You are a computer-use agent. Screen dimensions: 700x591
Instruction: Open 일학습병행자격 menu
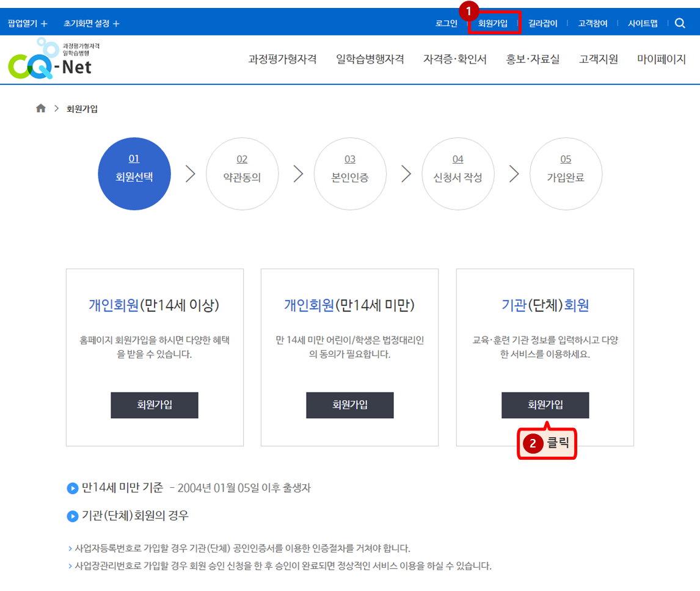coord(370,59)
